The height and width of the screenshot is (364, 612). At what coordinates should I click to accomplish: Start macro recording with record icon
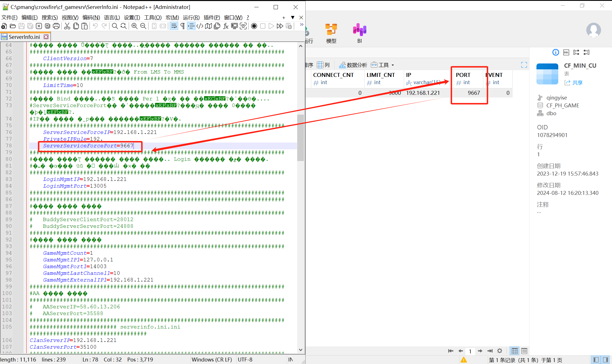(x=254, y=26)
